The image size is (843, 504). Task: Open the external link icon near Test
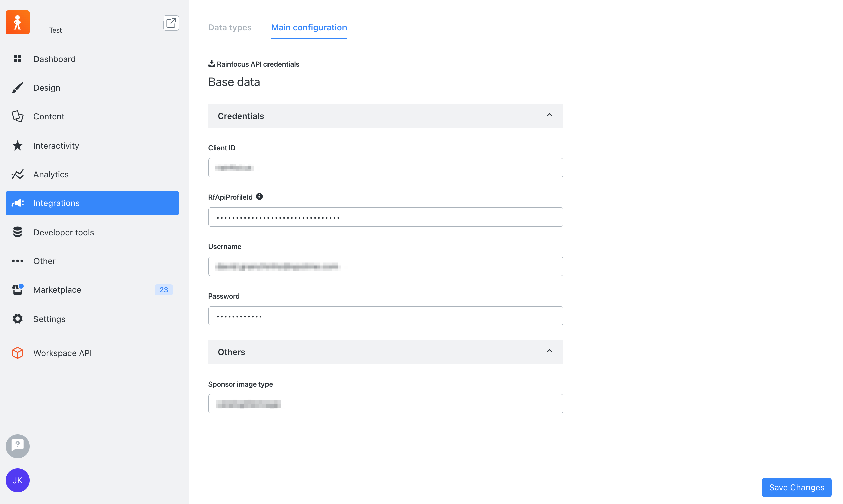[x=171, y=23]
